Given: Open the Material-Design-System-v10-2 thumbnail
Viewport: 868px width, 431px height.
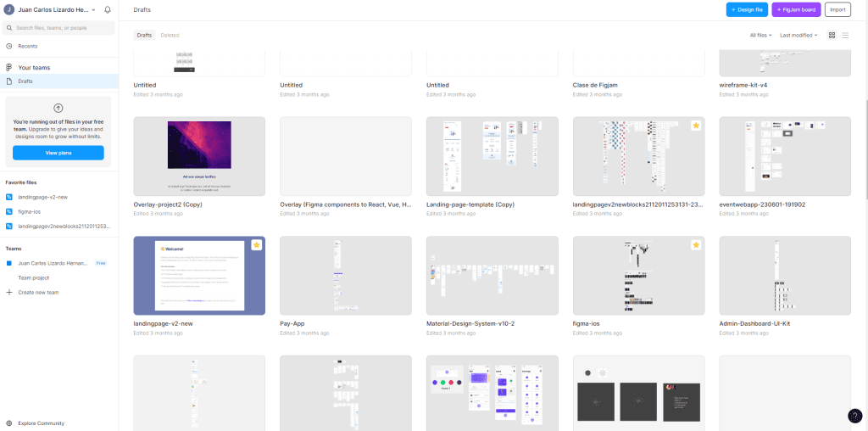Looking at the screenshot, I should coord(492,276).
